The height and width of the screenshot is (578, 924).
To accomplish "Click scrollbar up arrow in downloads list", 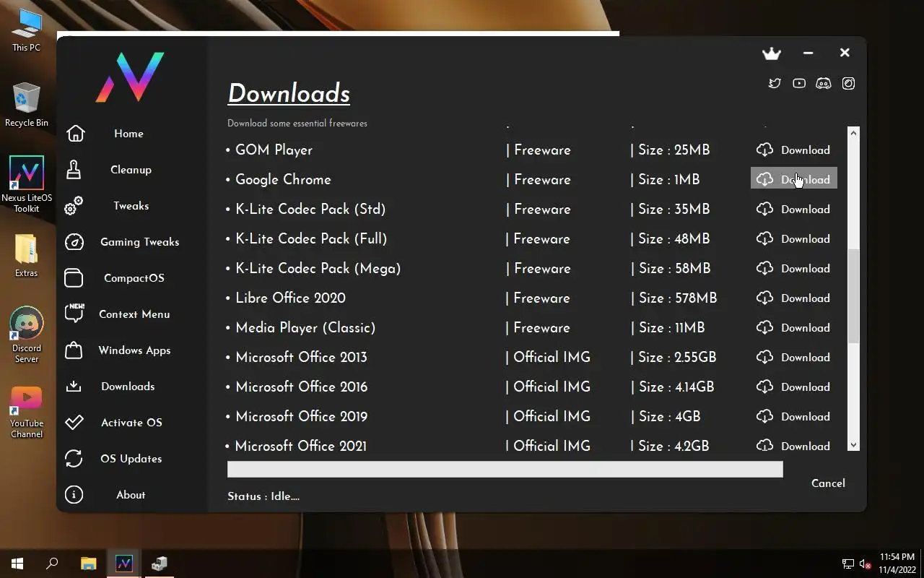I will point(854,133).
